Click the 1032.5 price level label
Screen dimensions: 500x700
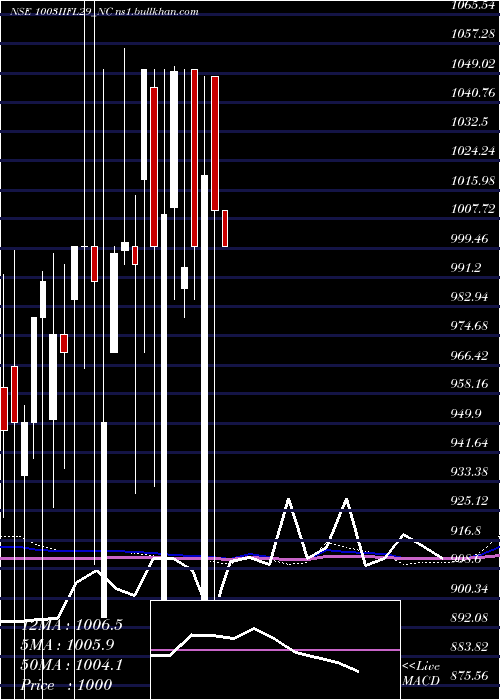(469, 121)
